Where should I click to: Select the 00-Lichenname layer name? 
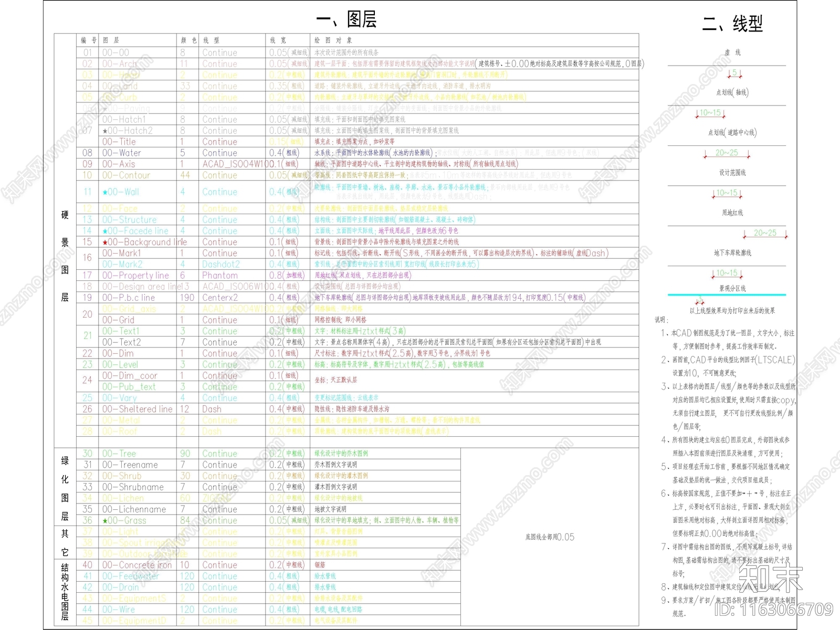134,509
